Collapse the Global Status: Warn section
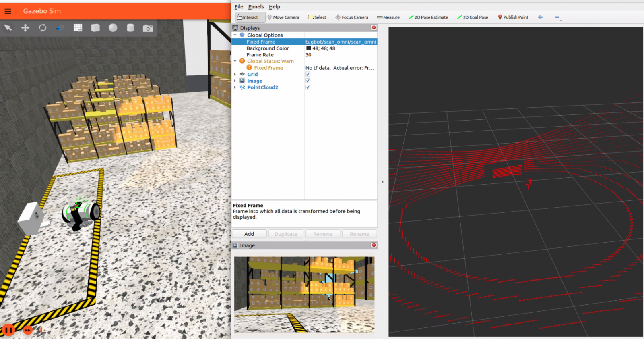 pos(235,61)
